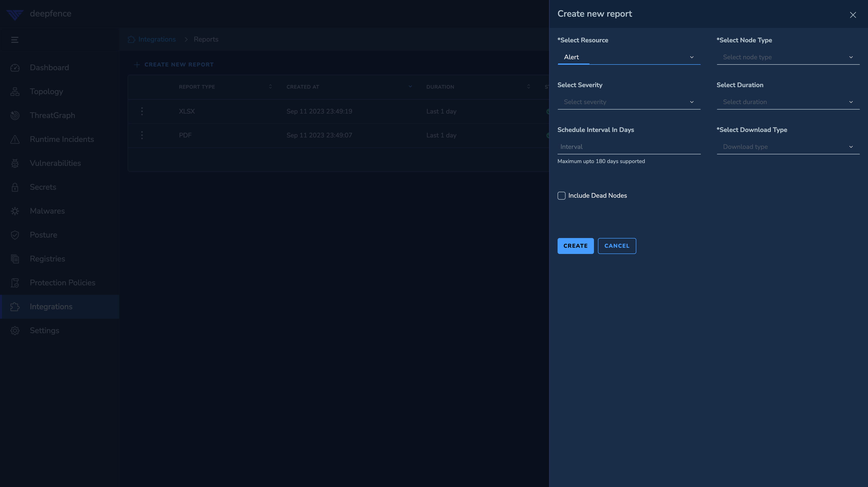Viewport: 868px width, 487px height.
Task: Click the Last 1 day cell in XLSX row
Action: pos(441,111)
